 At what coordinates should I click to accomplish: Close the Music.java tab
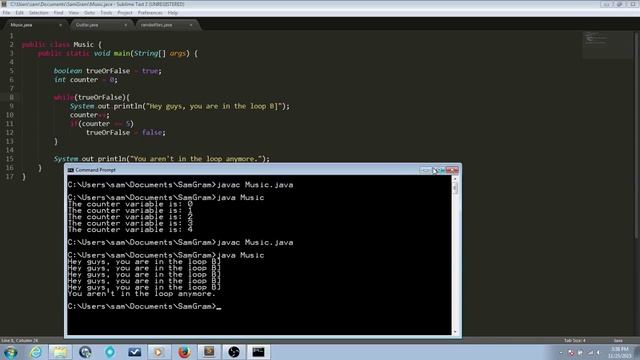pyautogui.click(x=60, y=25)
